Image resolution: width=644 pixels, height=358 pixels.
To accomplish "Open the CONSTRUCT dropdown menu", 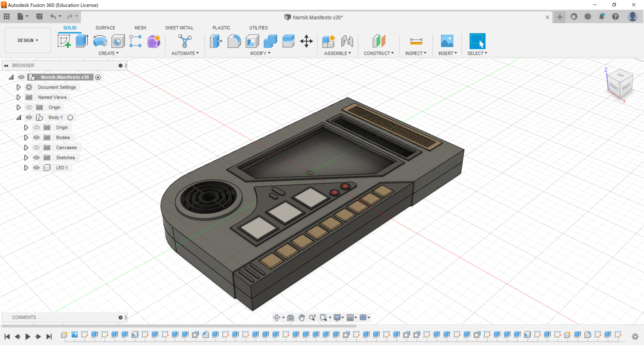I will (x=379, y=53).
